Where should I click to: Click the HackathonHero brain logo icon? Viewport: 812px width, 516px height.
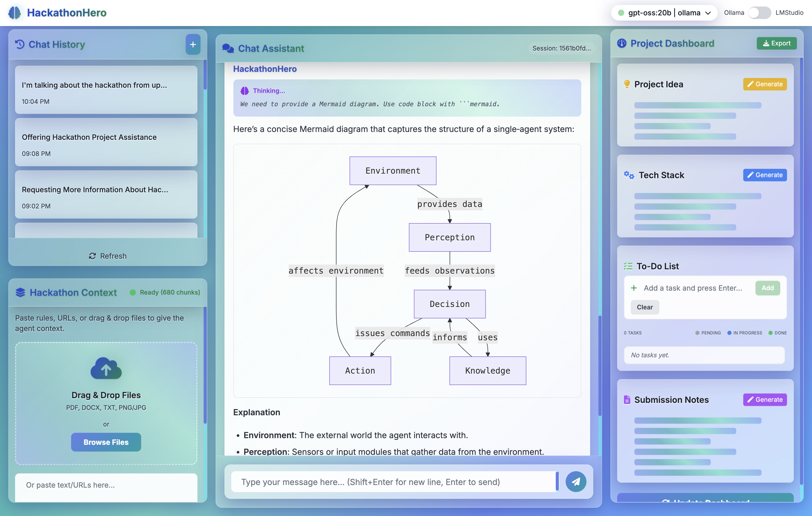(15, 13)
